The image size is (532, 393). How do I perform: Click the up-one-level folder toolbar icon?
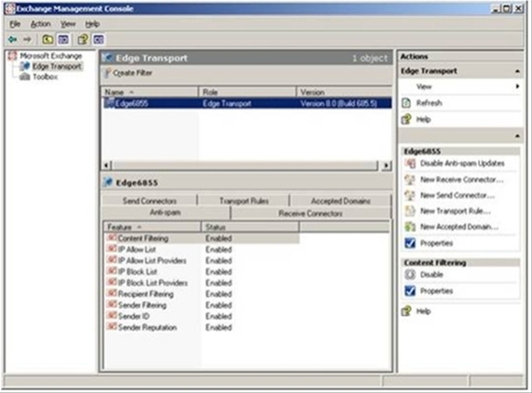(x=48, y=39)
